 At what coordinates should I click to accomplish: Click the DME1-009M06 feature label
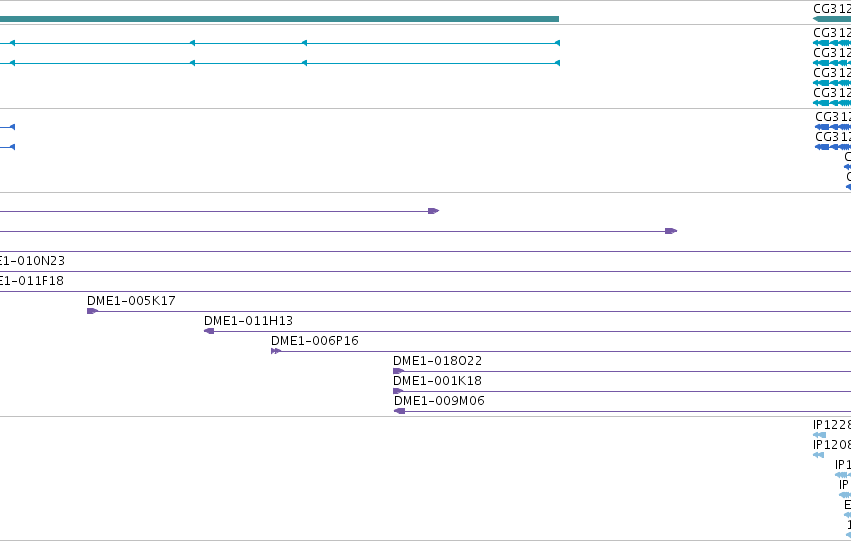439,401
